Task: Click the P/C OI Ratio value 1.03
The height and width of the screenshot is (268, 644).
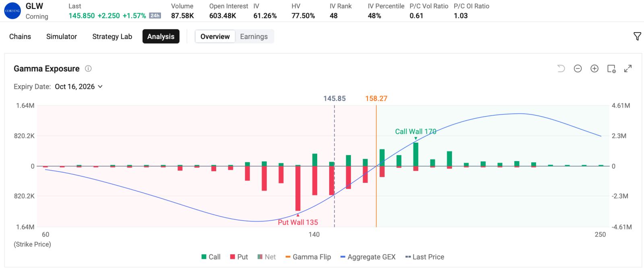Action: click(460, 16)
